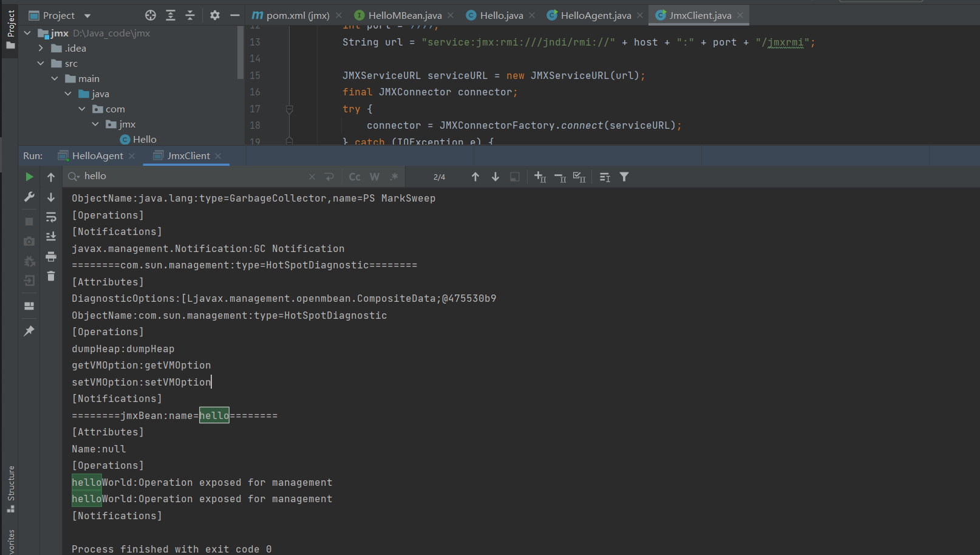The image size is (980, 555).
Task: Select the Hello class in tree
Action: point(138,139)
